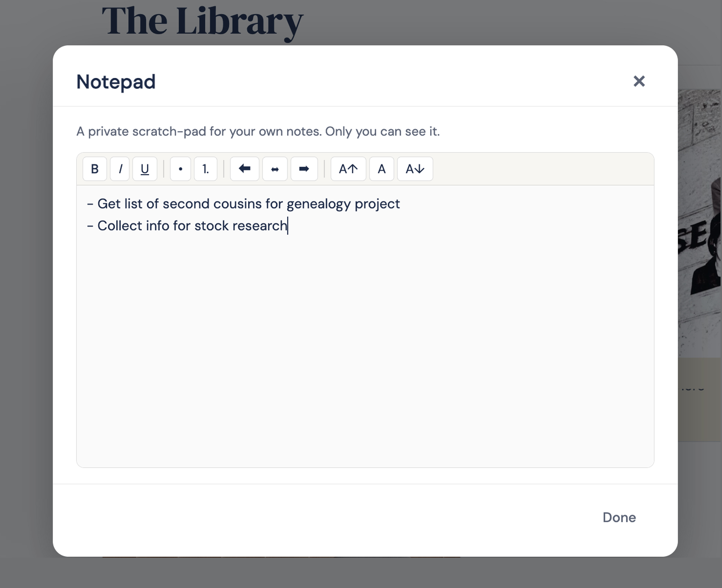
Task: Increase font size with A-up button
Action: click(x=348, y=169)
